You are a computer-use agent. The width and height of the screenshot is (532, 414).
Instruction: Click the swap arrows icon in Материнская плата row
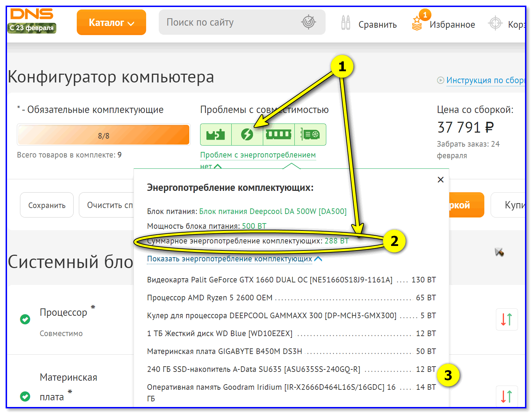[x=507, y=396]
